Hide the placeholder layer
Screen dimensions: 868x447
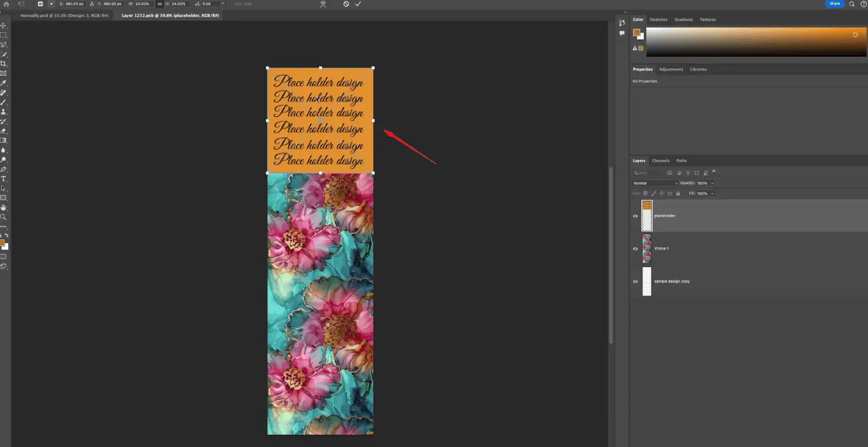click(635, 216)
